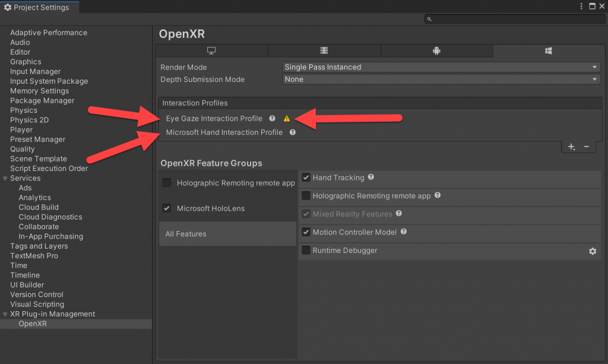Toggle the Mixed Reality Features checkbox
608x364 pixels.
tap(306, 214)
